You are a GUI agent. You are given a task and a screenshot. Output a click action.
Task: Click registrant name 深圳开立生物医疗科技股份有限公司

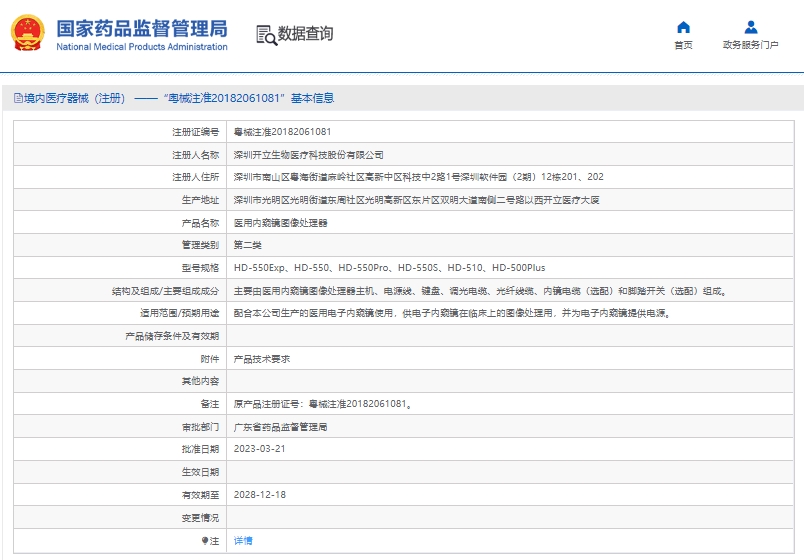click(x=308, y=155)
